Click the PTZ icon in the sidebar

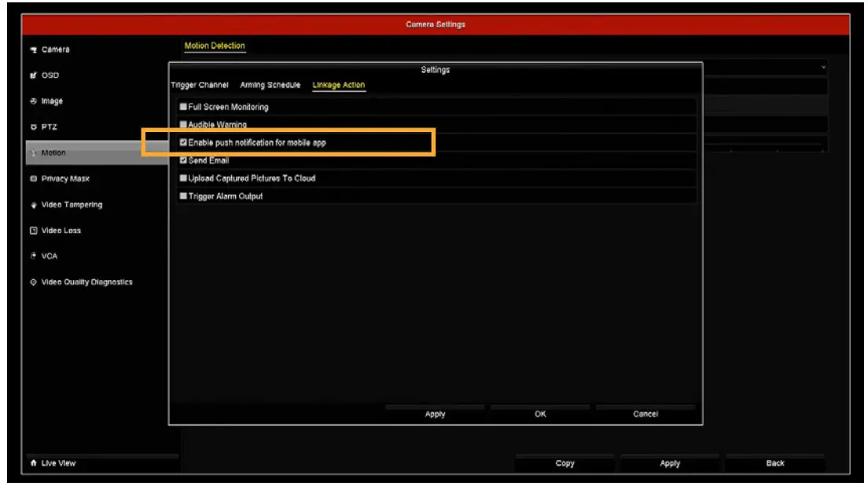coord(33,127)
